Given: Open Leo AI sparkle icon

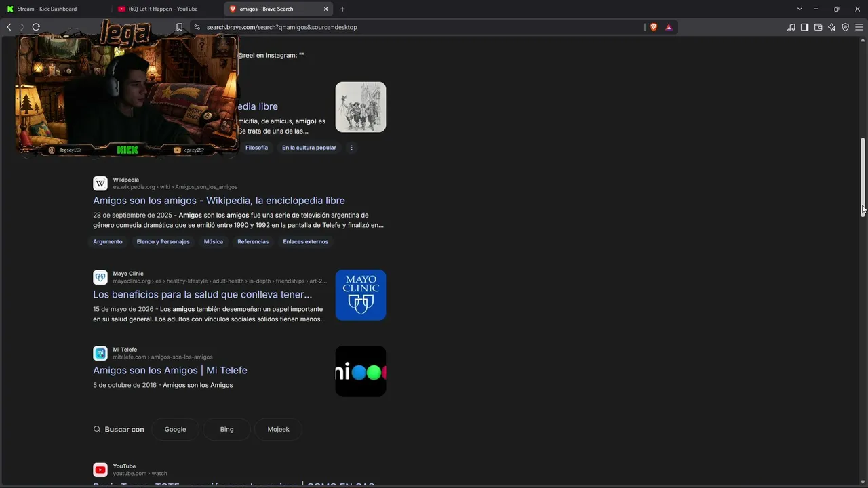Looking at the screenshot, I should (x=831, y=27).
